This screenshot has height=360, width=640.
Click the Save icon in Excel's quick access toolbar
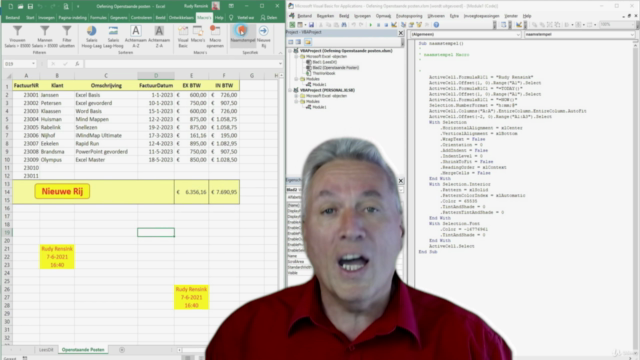30,7
